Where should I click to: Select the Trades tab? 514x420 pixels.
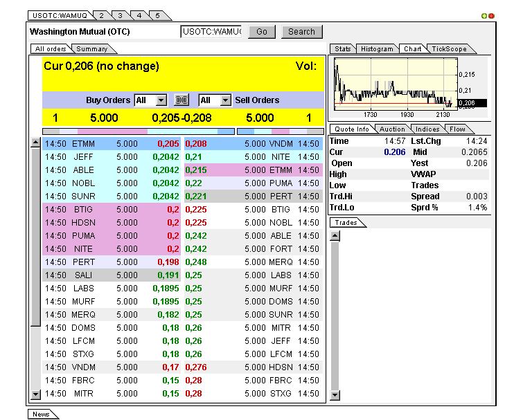click(346, 223)
